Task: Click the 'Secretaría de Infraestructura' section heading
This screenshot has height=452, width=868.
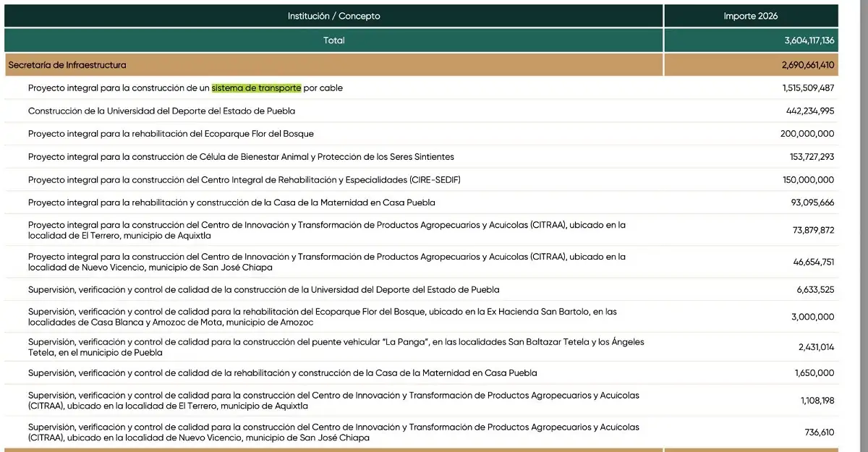Action: tap(67, 65)
